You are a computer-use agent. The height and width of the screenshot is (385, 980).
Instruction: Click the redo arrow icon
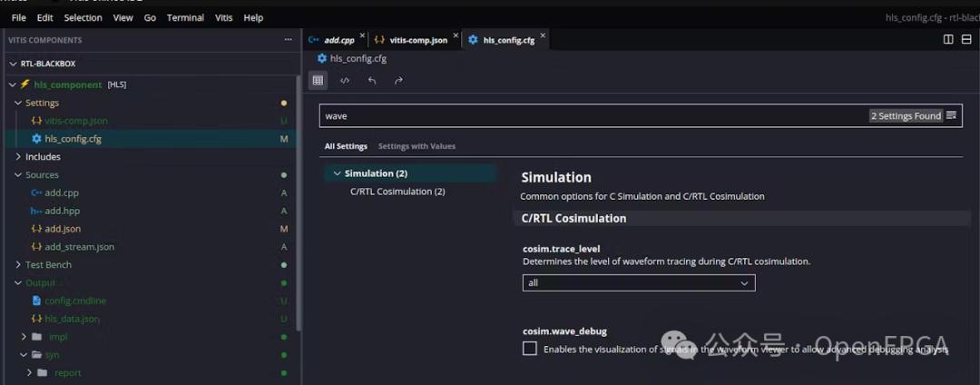[x=398, y=81]
